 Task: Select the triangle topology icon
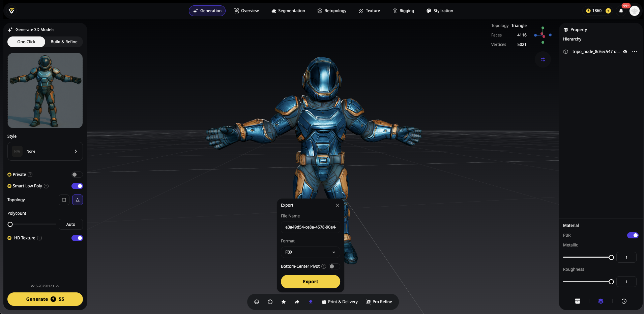point(78,200)
